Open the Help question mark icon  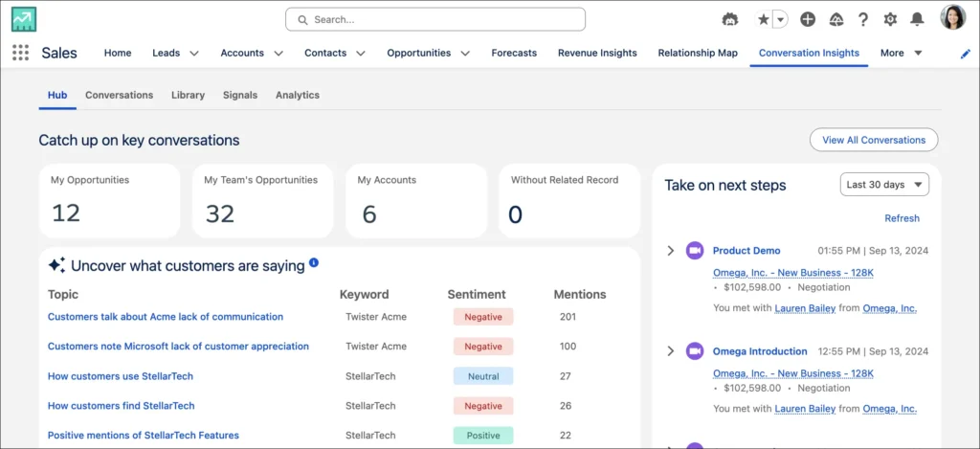coord(863,19)
